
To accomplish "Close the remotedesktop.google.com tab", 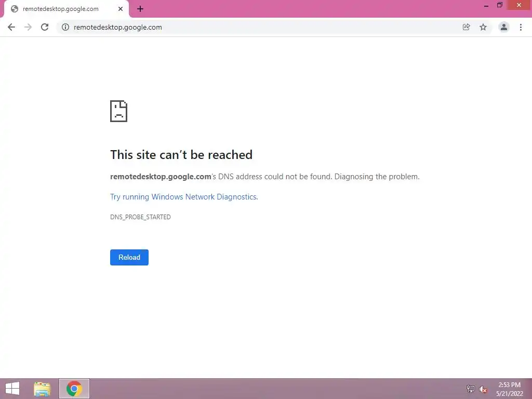I will click(121, 9).
